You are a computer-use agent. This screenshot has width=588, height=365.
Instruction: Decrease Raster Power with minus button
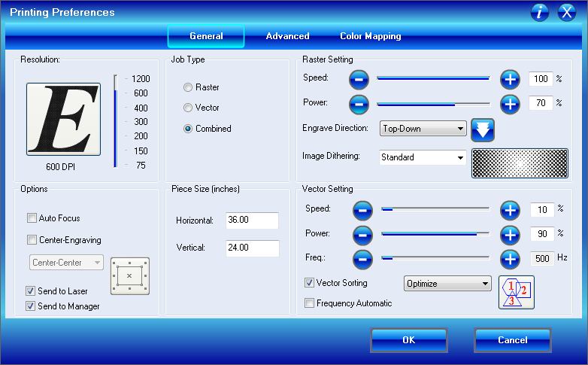tap(359, 104)
